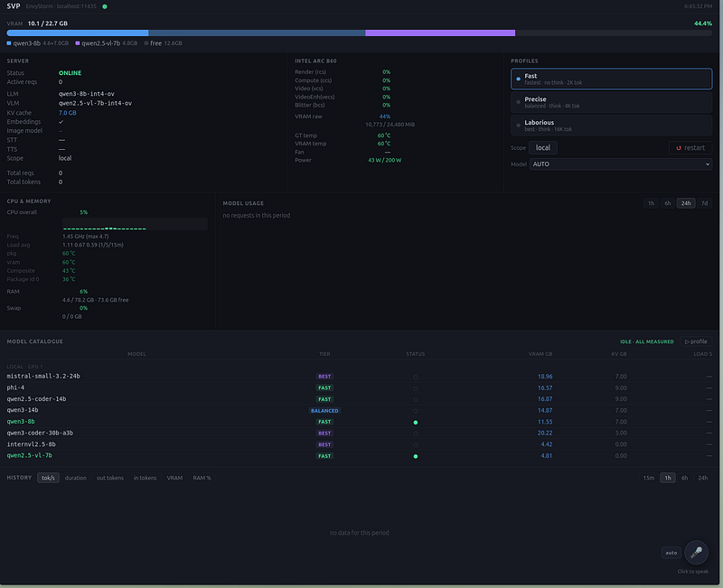Screen dimensions: 723x588
Task: Click BALANCED tier badge for qwen3-14b
Action: (x=324, y=411)
